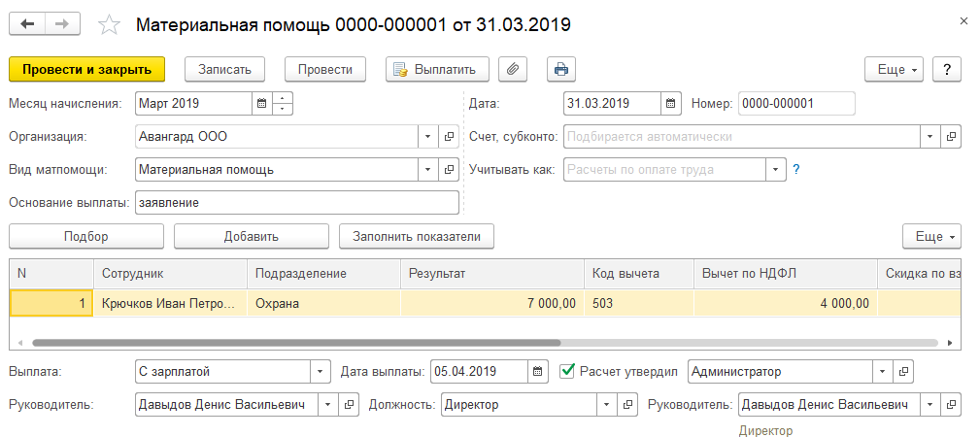Open calendar for Дата выплаты field

(539, 371)
